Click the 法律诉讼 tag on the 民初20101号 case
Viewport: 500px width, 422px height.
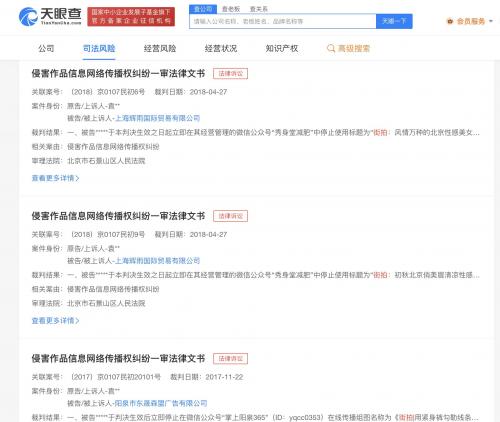coord(230,359)
